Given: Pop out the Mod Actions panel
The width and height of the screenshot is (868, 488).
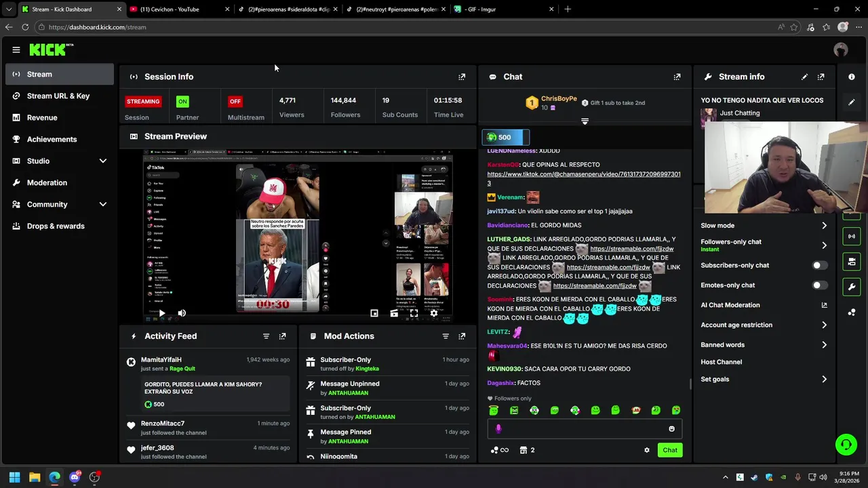Looking at the screenshot, I should tap(462, 336).
